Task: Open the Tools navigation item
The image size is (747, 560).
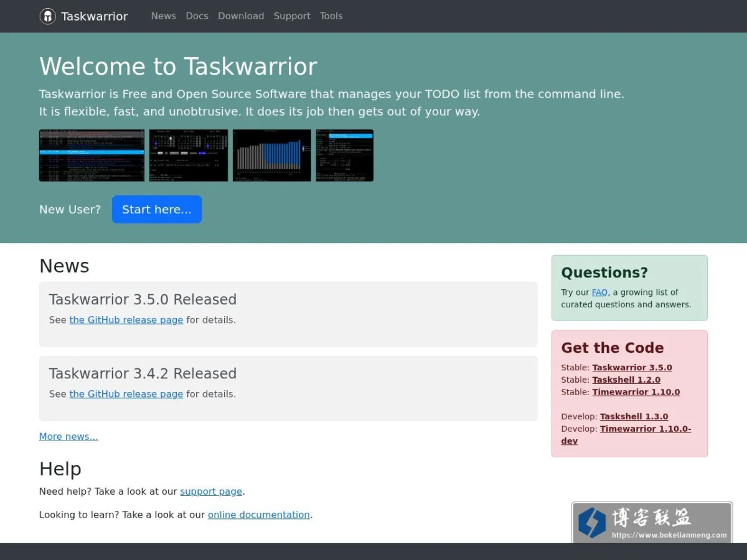Action: pos(331,16)
